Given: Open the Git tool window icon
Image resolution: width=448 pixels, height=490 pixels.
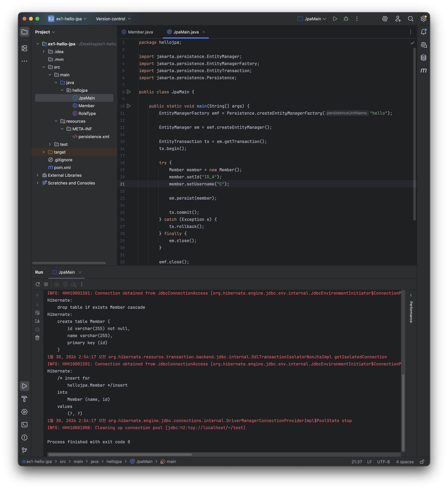Looking at the screenshot, I should [24, 450].
